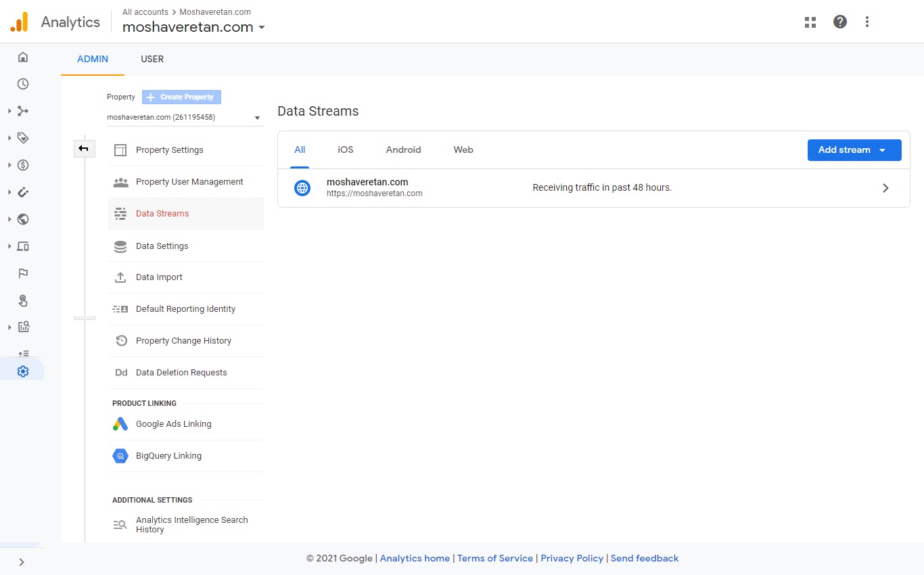Click the bulleted-list icon above Admin gear

click(24, 353)
